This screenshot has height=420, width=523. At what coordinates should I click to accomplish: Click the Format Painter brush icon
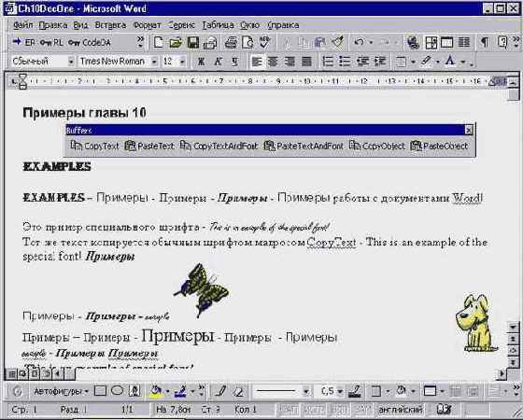point(338,42)
